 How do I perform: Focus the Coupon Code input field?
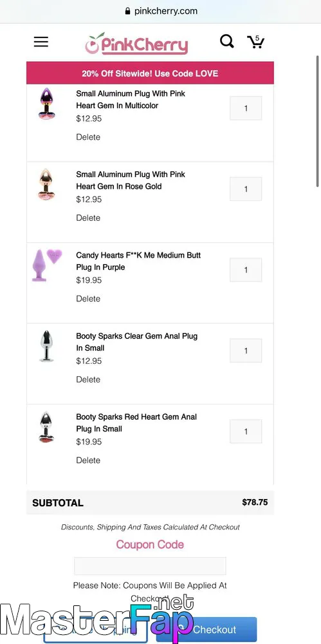click(x=150, y=566)
